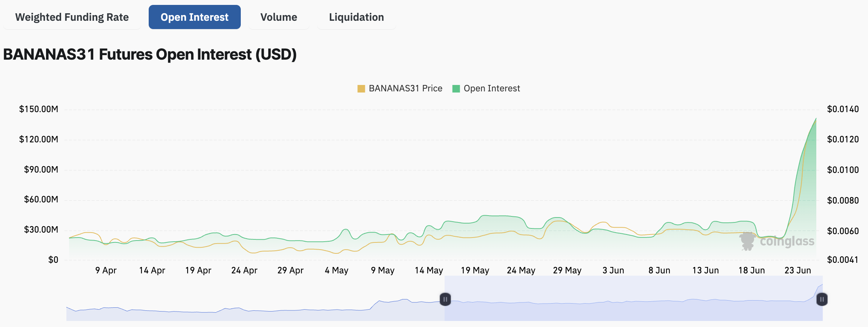Click the 9 May date label

point(382,270)
